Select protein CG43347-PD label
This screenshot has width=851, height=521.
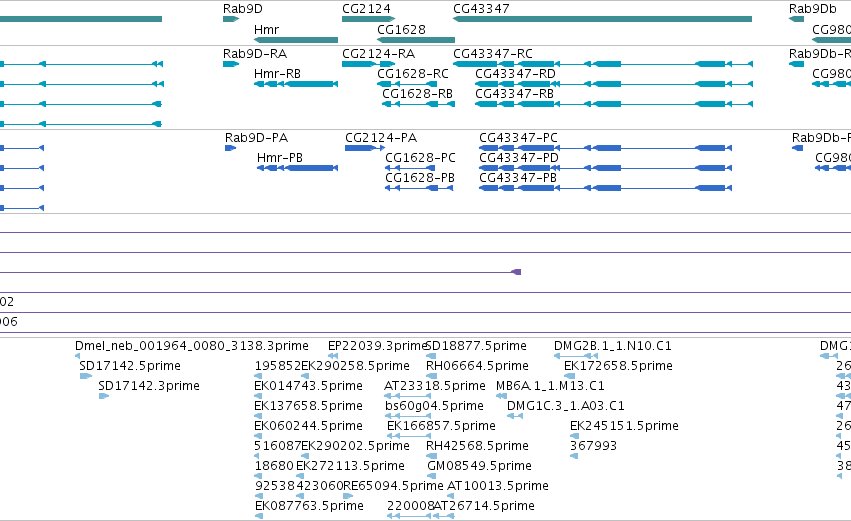(519, 158)
